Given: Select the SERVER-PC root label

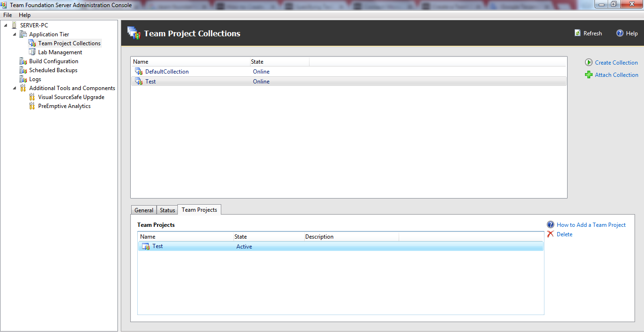Looking at the screenshot, I should click(34, 25).
